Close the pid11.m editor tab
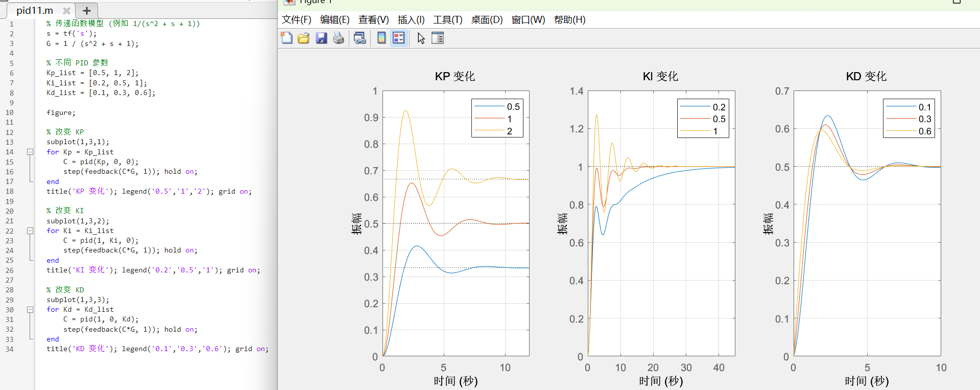This screenshot has width=980, height=390. (x=66, y=10)
